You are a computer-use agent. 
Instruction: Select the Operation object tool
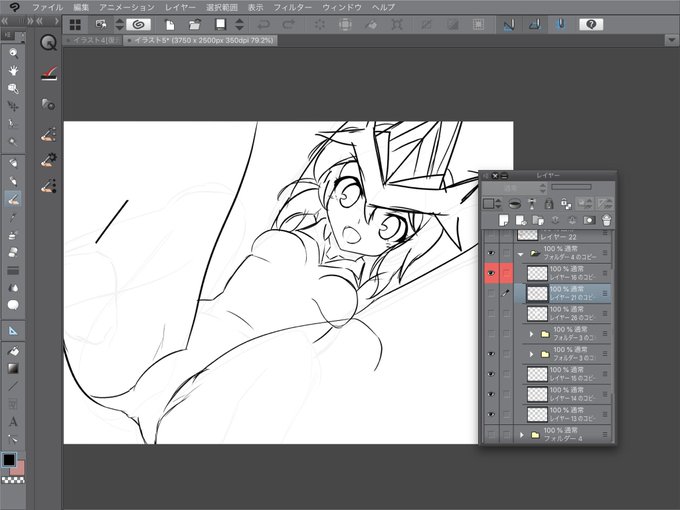click(13, 88)
